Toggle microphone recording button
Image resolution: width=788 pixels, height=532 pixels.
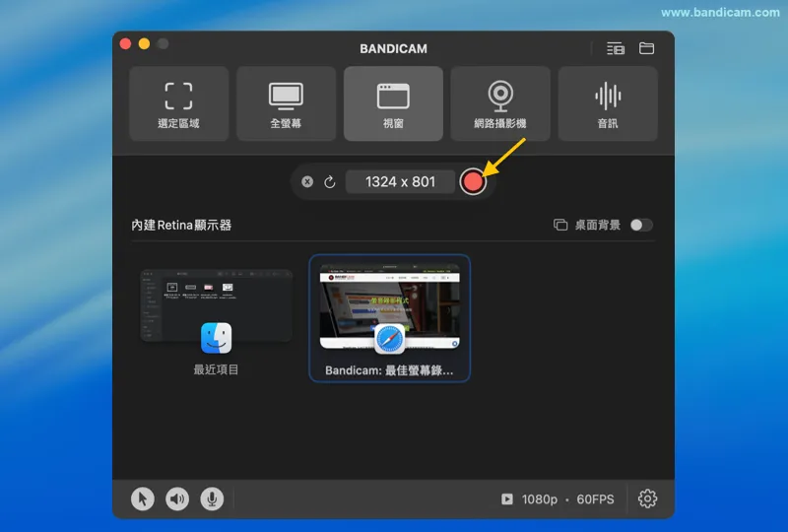click(x=212, y=499)
